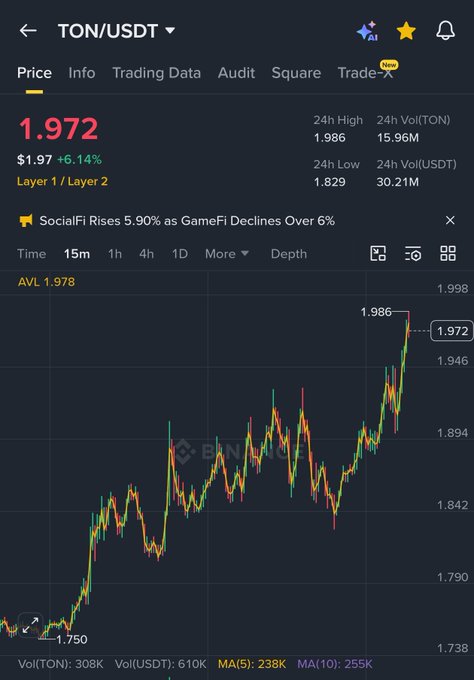The height and width of the screenshot is (680, 474).
Task: Tap the 24h Low value 1.829
Action: point(330,182)
